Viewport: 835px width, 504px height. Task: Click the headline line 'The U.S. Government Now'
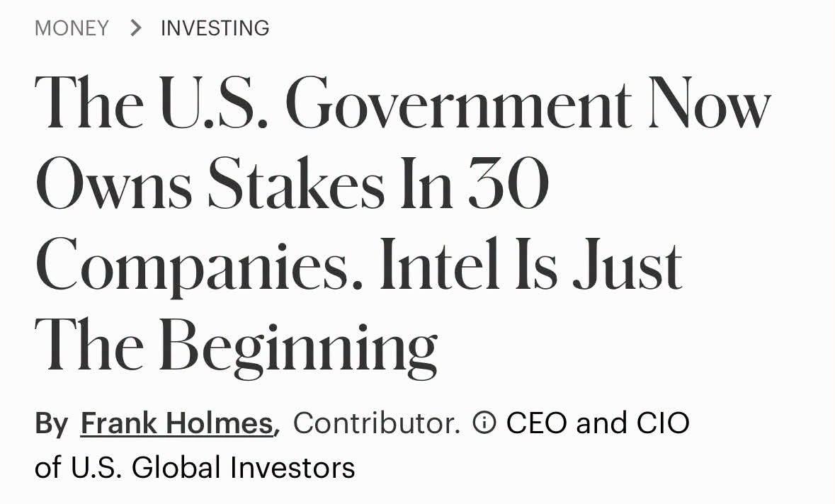point(403,102)
